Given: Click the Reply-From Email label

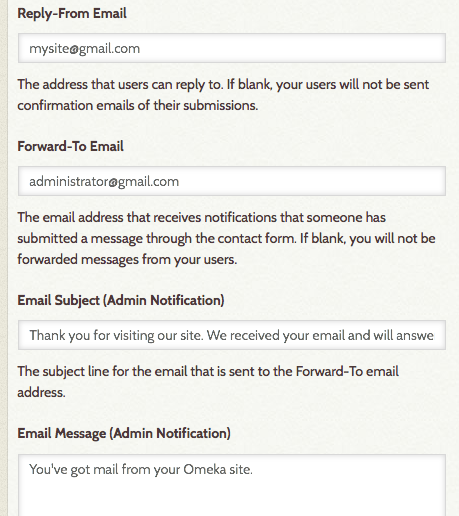Looking at the screenshot, I should [72, 14].
